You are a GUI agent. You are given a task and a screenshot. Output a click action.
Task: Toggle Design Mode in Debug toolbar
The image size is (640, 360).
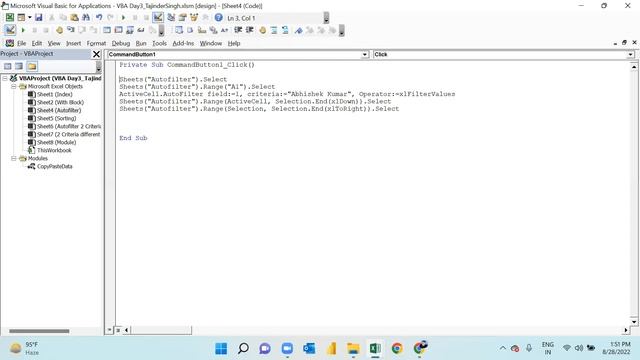10,30
